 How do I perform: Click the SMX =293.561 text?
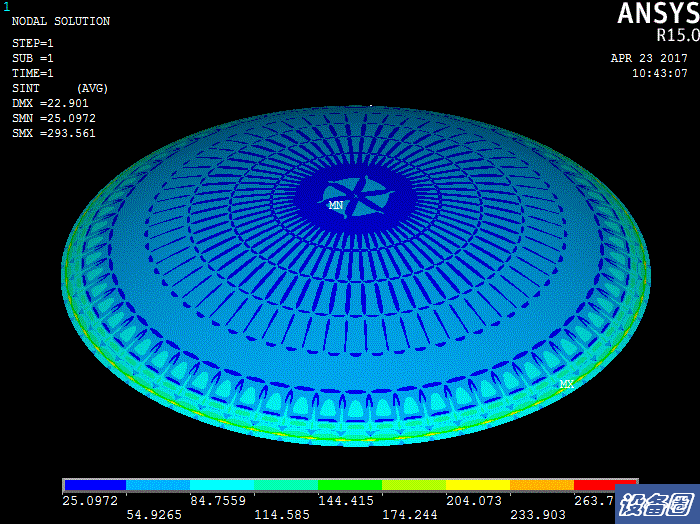54,133
